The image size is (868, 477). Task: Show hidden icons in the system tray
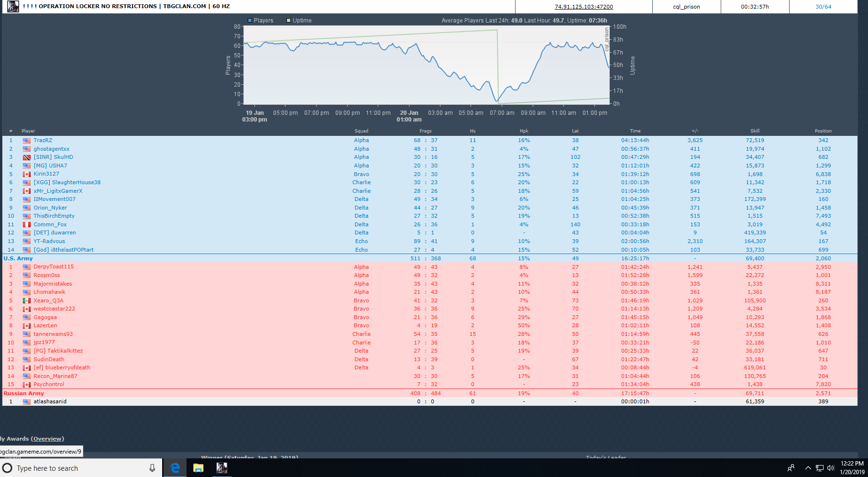808,468
